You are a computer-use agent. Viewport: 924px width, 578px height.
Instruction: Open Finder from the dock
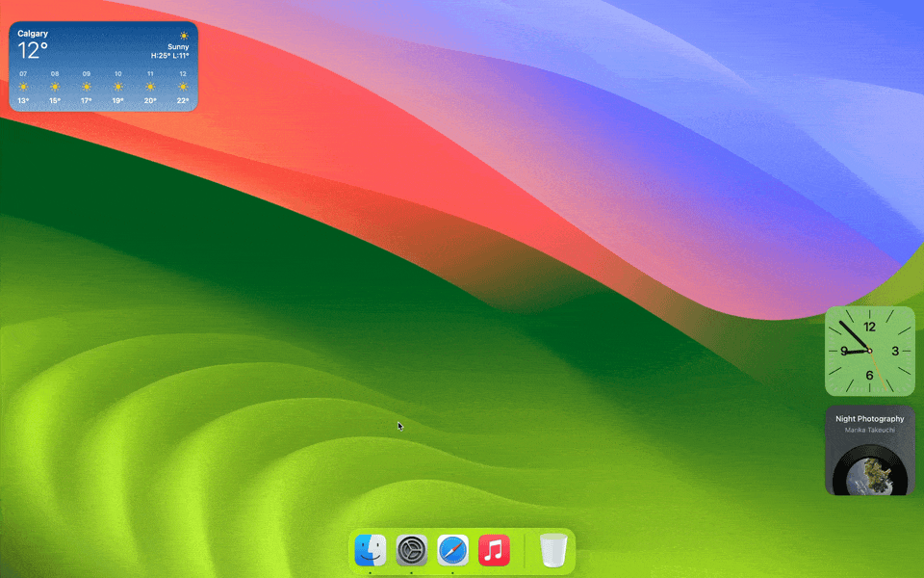point(371,551)
